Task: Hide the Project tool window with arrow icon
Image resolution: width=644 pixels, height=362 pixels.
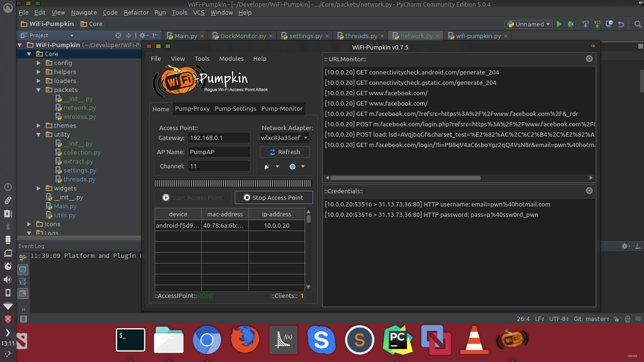Action: 155,35
